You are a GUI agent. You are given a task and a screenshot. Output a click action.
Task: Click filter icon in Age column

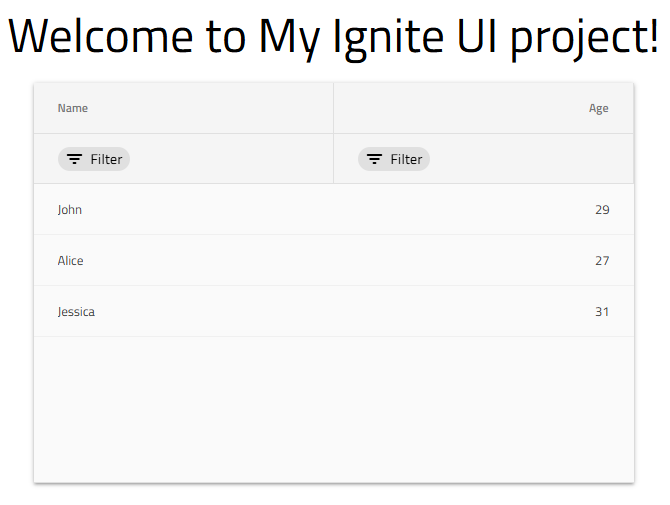tap(375, 159)
